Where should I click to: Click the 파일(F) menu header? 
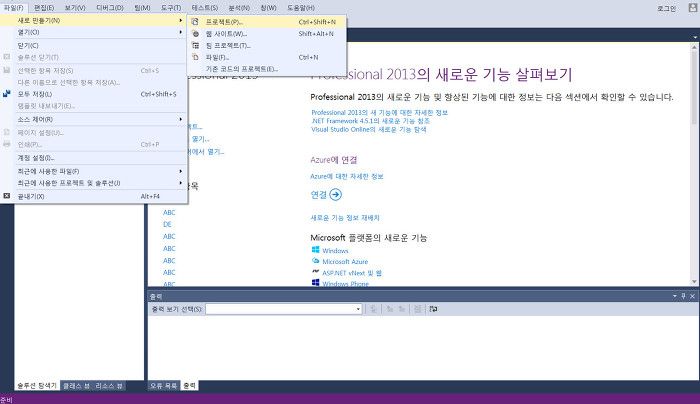click(14, 8)
